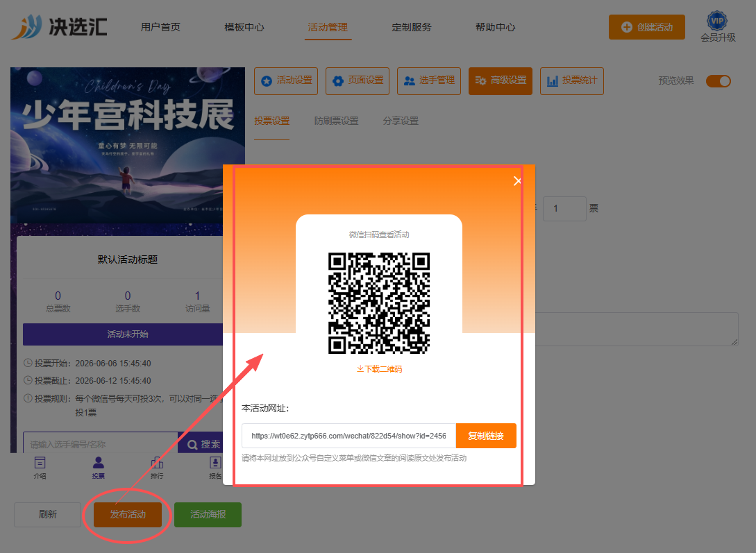Click the vote count field showing 1
756x553 pixels.
[564, 209]
